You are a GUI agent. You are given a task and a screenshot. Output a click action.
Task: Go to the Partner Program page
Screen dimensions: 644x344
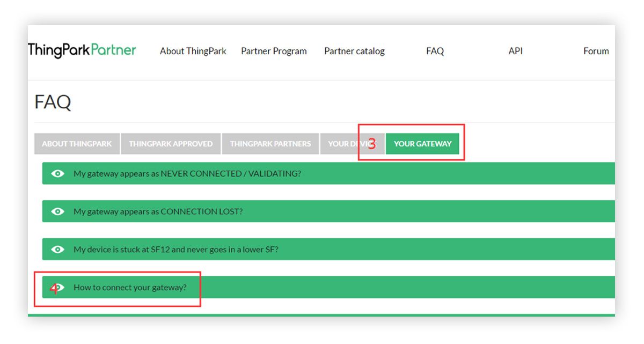274,51
